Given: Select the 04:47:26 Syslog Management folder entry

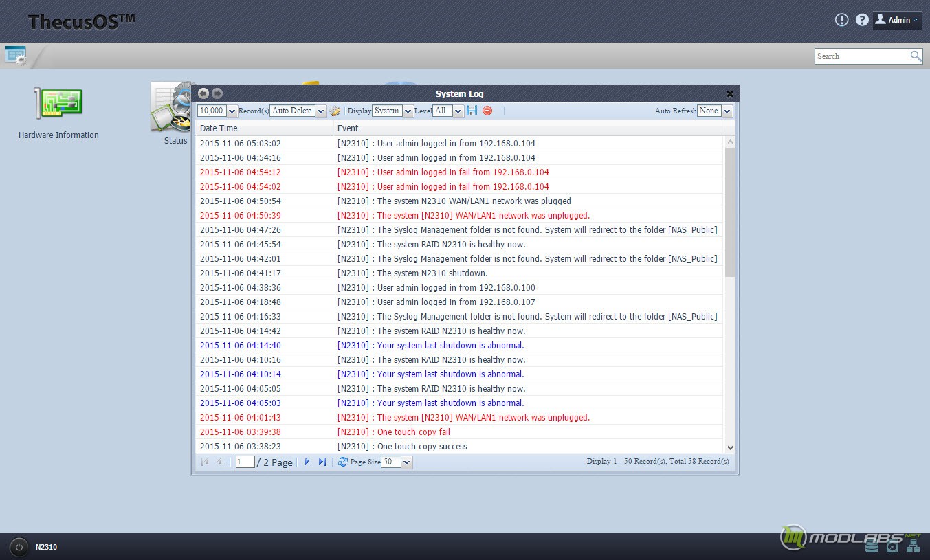Looking at the screenshot, I should 459,230.
